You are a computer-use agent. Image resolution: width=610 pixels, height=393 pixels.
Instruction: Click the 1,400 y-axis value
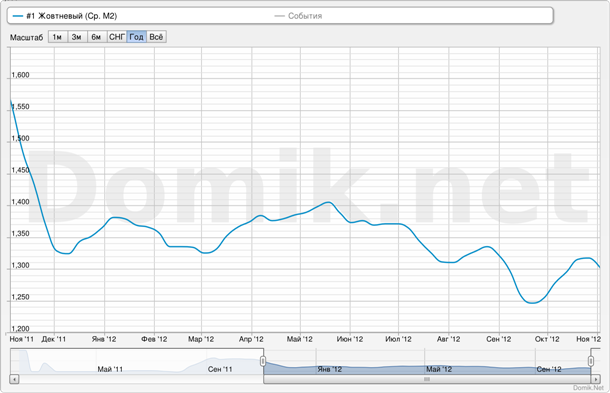(20, 202)
